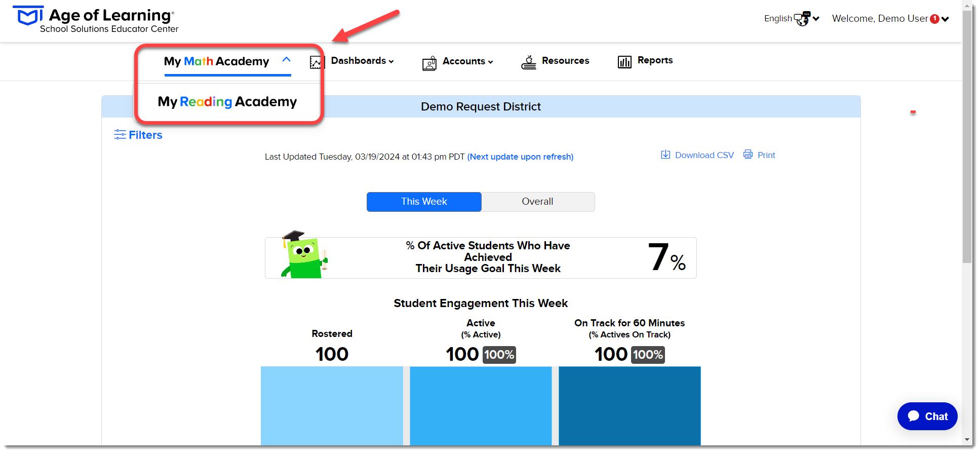This screenshot has height=453, width=980.
Task: Click the Demo Request District header
Action: click(x=481, y=106)
